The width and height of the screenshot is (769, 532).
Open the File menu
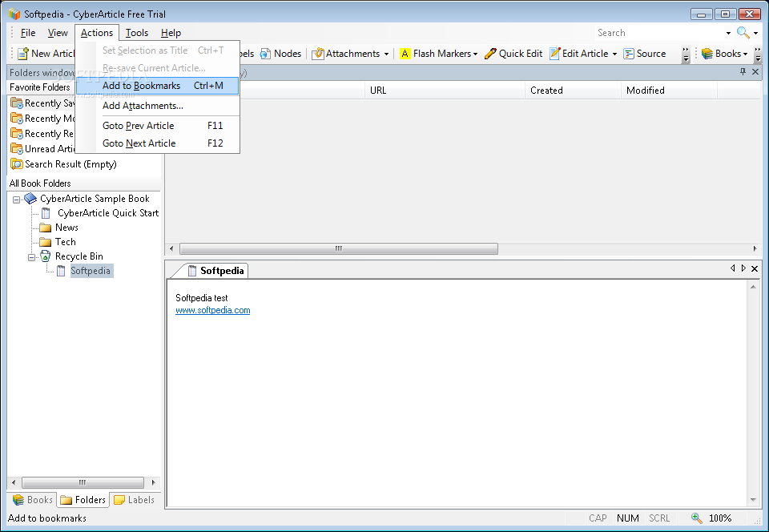click(x=28, y=33)
